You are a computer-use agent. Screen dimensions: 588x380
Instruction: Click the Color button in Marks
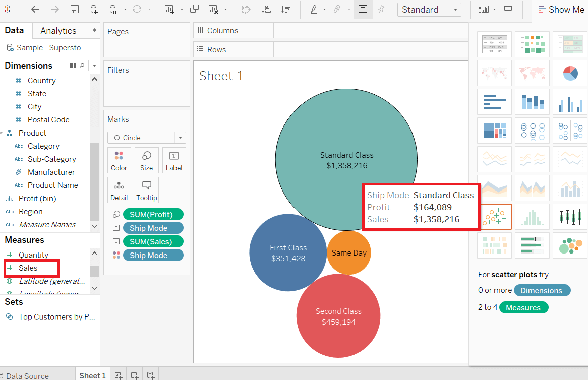tap(119, 160)
